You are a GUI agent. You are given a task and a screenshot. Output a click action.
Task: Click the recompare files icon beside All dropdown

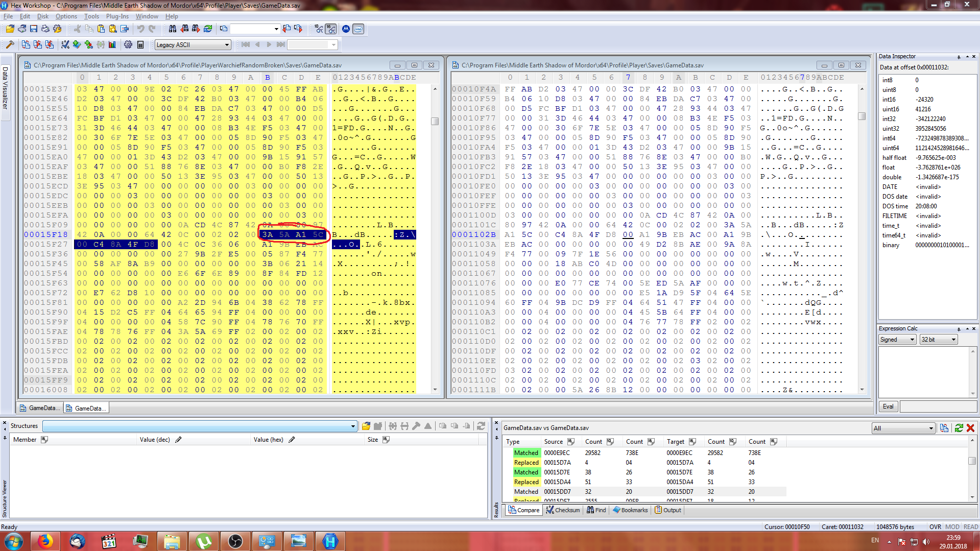click(x=944, y=428)
